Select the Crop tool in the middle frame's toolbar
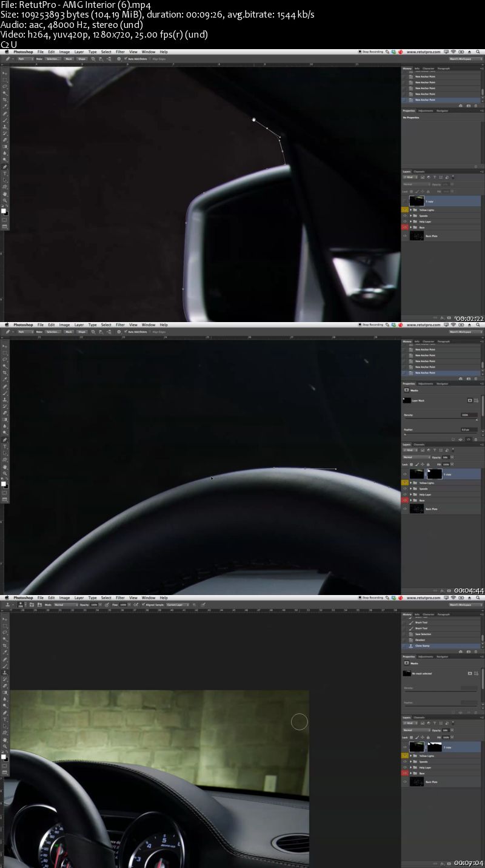Image resolution: width=485 pixels, height=868 pixels. 5,373
